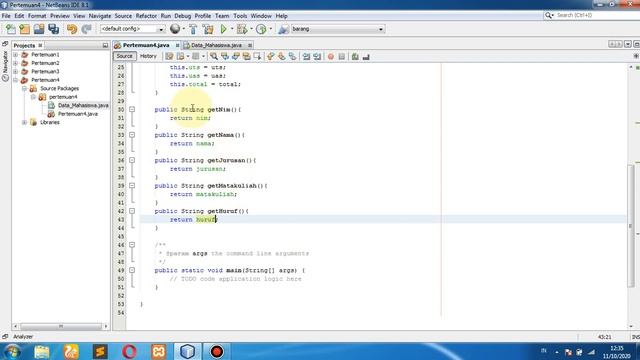Open the Run Project dropdown arrow
The height and width of the screenshot is (360, 640).
pos(232,29)
